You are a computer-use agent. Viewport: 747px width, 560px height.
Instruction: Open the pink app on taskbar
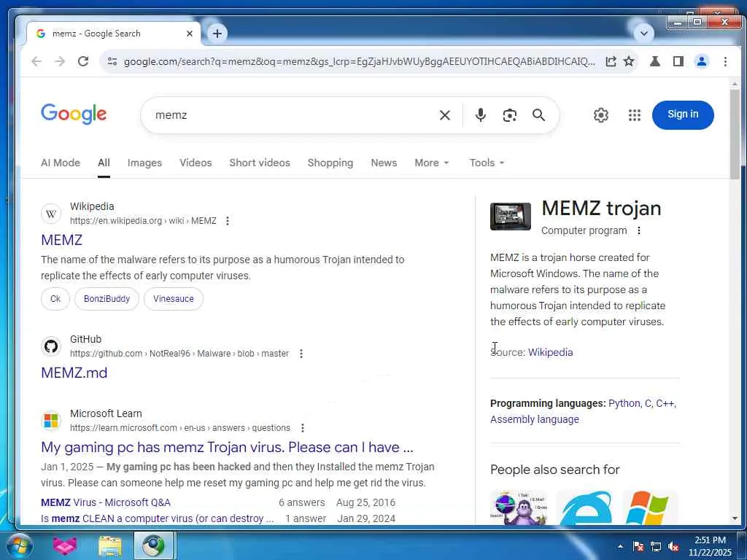point(65,545)
